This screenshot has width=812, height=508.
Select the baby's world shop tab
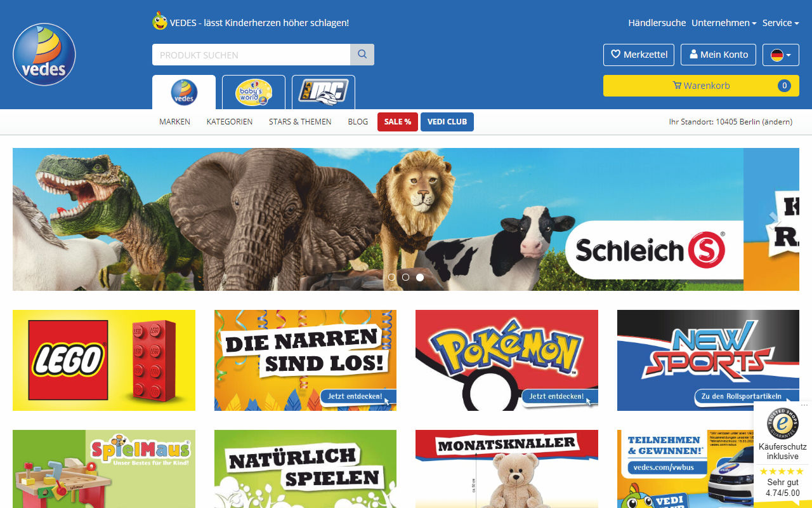click(x=254, y=93)
